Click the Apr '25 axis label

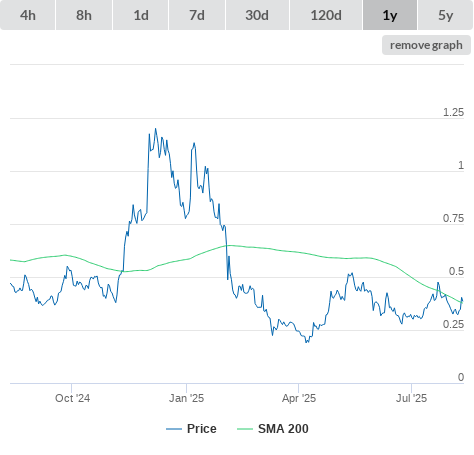(x=299, y=398)
